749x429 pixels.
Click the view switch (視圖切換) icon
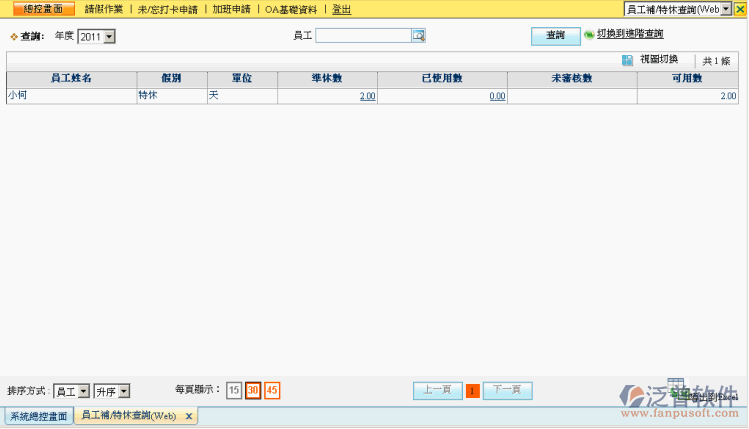tap(627, 60)
